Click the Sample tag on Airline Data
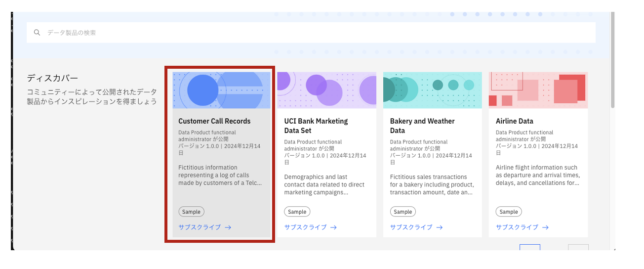Viewport: 644px width, 269px height. (509, 212)
